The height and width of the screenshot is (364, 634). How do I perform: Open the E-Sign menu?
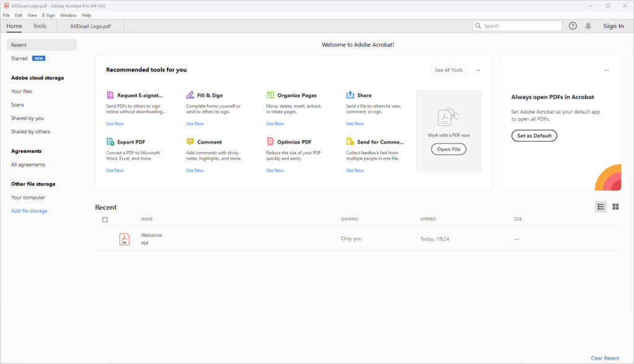pyautogui.click(x=48, y=15)
